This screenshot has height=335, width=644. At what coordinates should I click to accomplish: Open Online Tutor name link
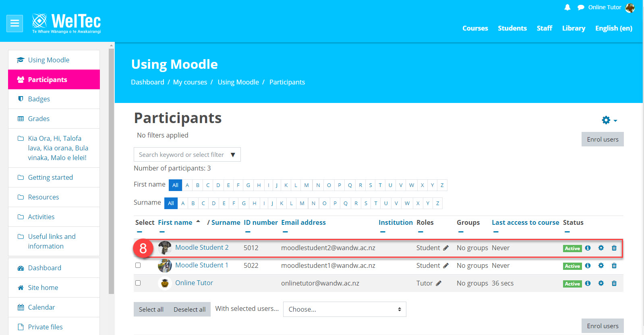point(194,283)
